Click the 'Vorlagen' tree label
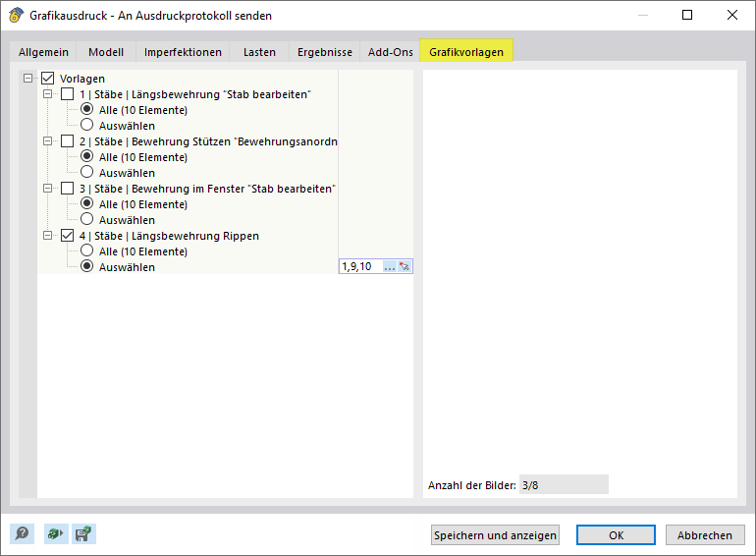Screen dimensions: 756x556 tap(81, 79)
